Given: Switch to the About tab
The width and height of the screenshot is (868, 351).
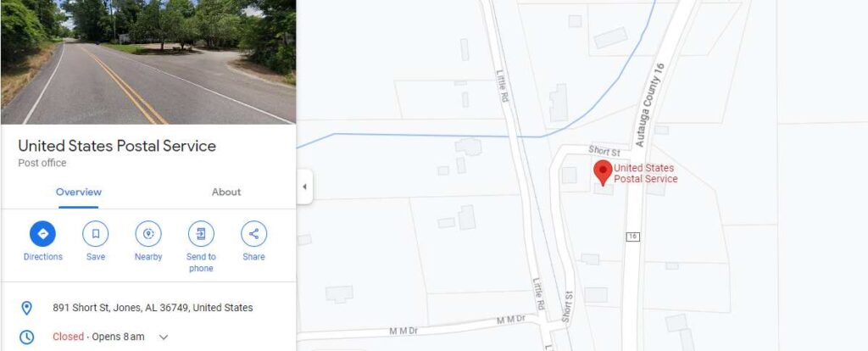Looking at the screenshot, I should click(226, 192).
